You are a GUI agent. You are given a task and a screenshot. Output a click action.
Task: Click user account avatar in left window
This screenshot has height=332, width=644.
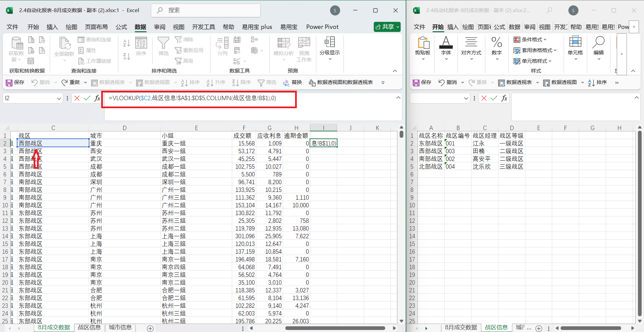point(335,10)
